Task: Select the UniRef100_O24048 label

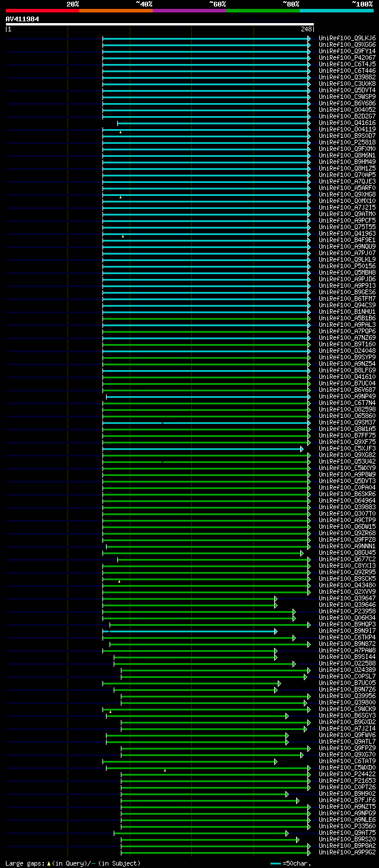Action: click(x=347, y=351)
